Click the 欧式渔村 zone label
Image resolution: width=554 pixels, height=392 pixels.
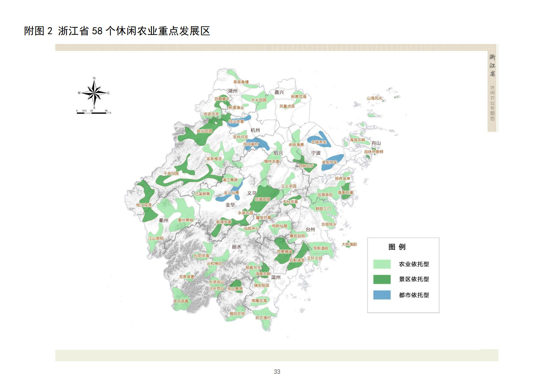[x=263, y=318]
